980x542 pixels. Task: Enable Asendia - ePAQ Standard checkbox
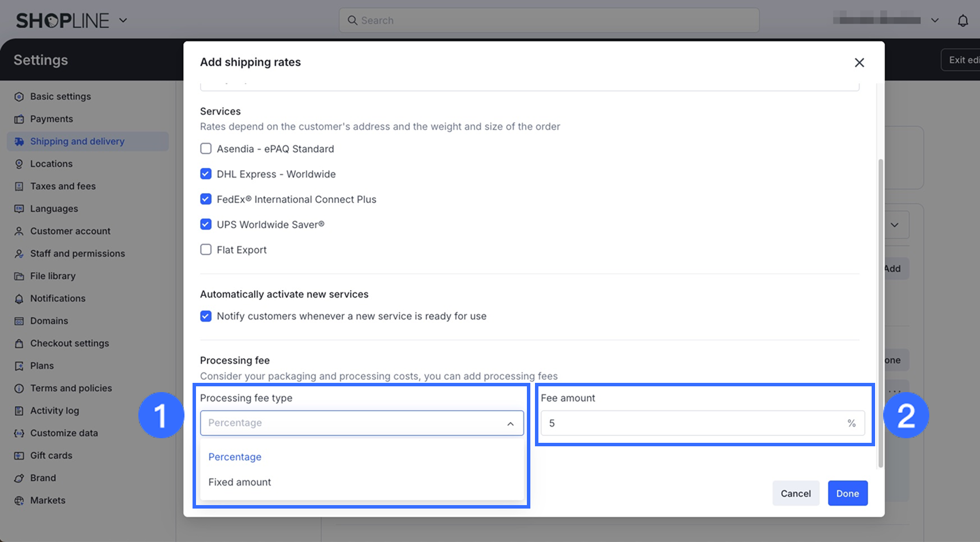pos(206,149)
